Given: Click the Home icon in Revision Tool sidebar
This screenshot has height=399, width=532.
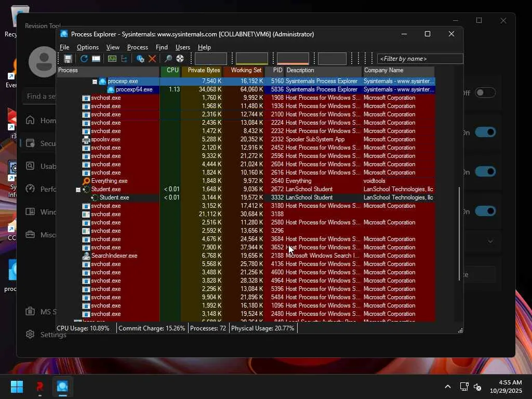Looking at the screenshot, I should pyautogui.click(x=30, y=120).
